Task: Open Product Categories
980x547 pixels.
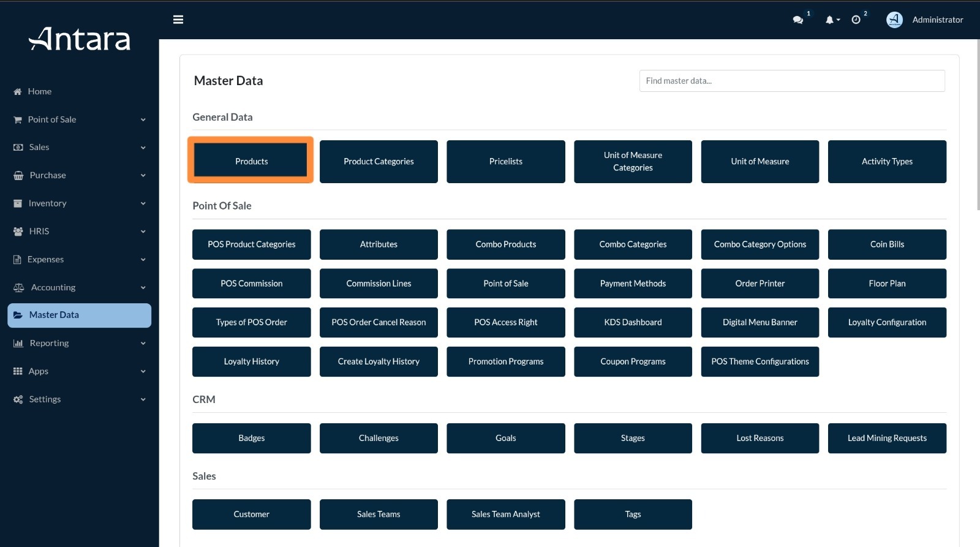Action: (x=379, y=162)
